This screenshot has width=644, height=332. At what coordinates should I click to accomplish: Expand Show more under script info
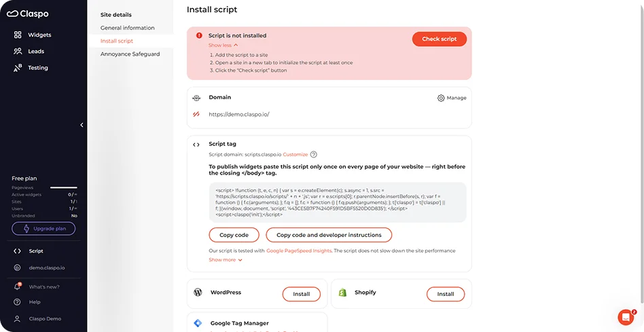pos(225,260)
